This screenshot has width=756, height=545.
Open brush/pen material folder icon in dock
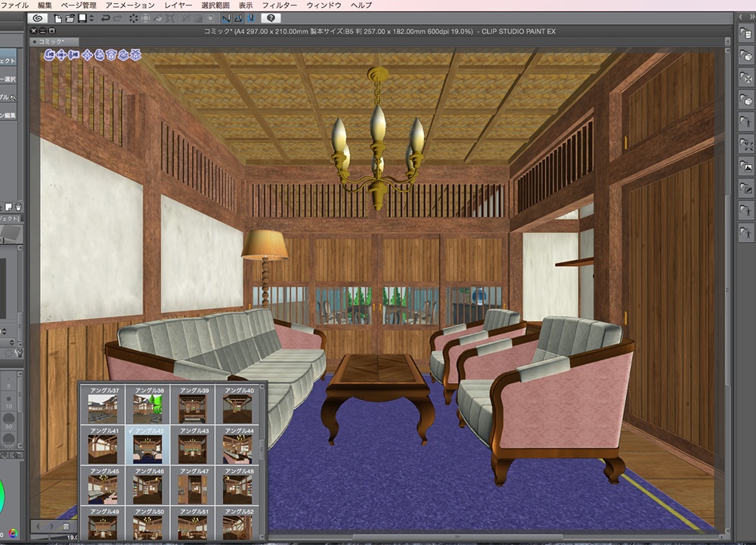745,189
